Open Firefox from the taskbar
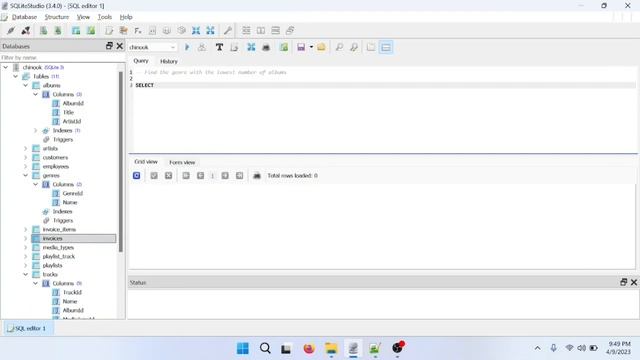Screen dimensions: 640x360 coord(309,348)
